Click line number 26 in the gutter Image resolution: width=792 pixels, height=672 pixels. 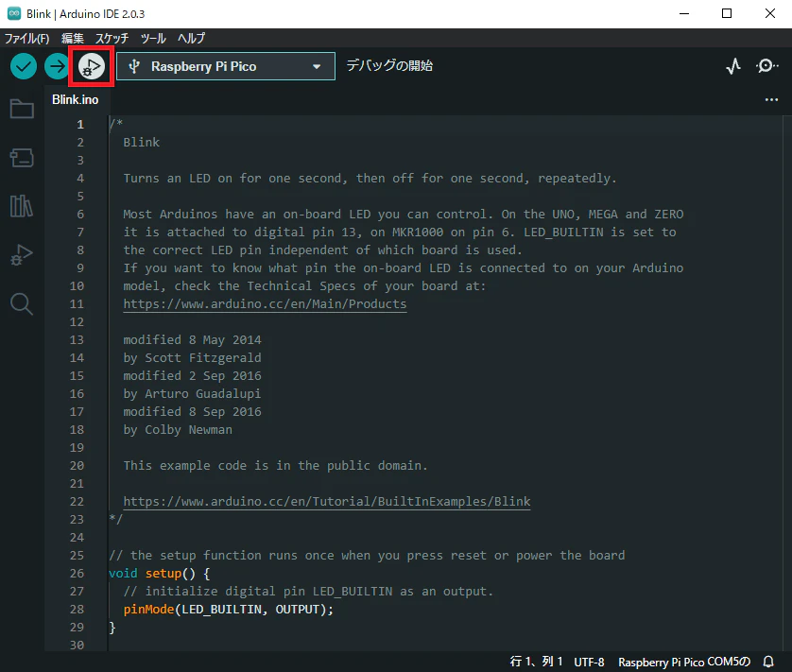tap(77, 573)
